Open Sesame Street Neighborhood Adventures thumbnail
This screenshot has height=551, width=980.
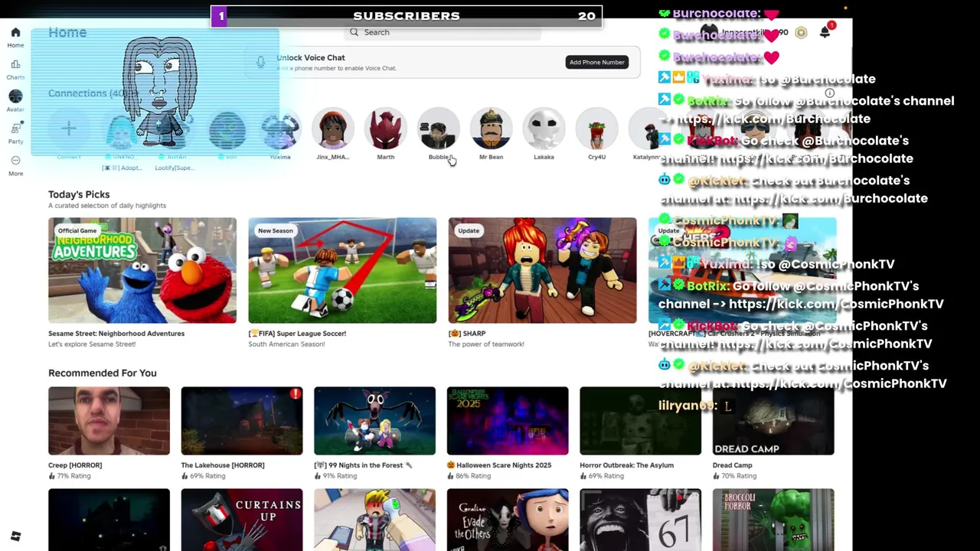tap(142, 270)
